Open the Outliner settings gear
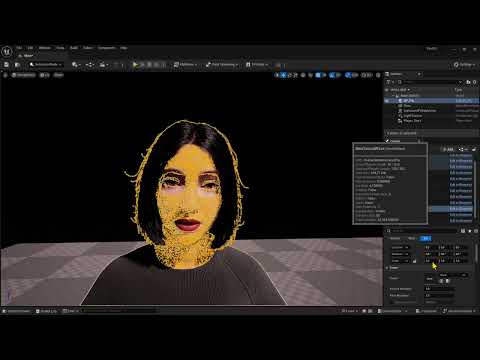 click(475, 82)
